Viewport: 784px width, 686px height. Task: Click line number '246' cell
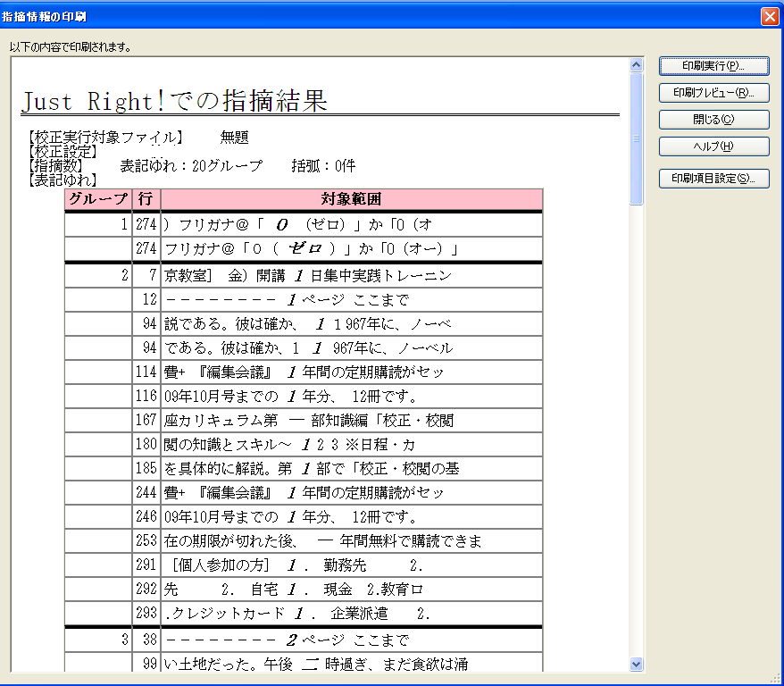point(146,516)
